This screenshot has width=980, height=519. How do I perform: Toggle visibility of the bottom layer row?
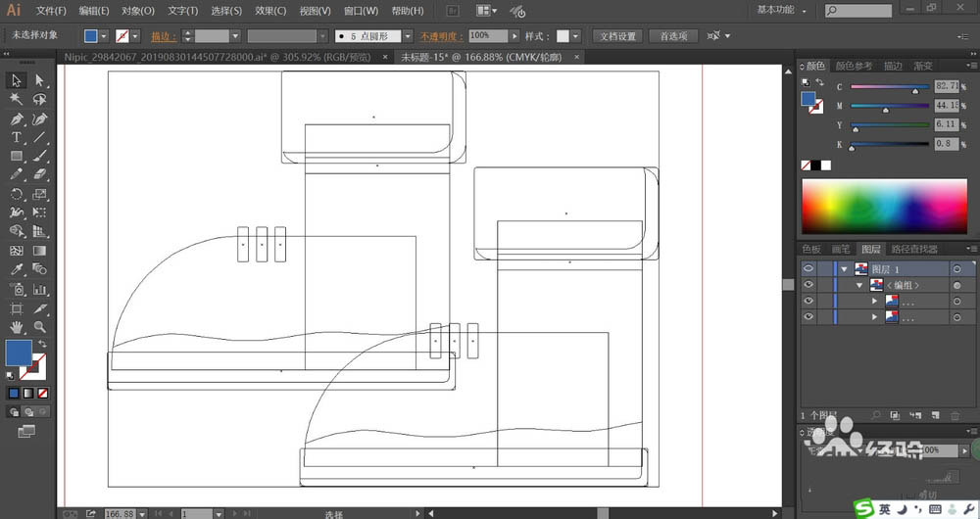pyautogui.click(x=808, y=317)
